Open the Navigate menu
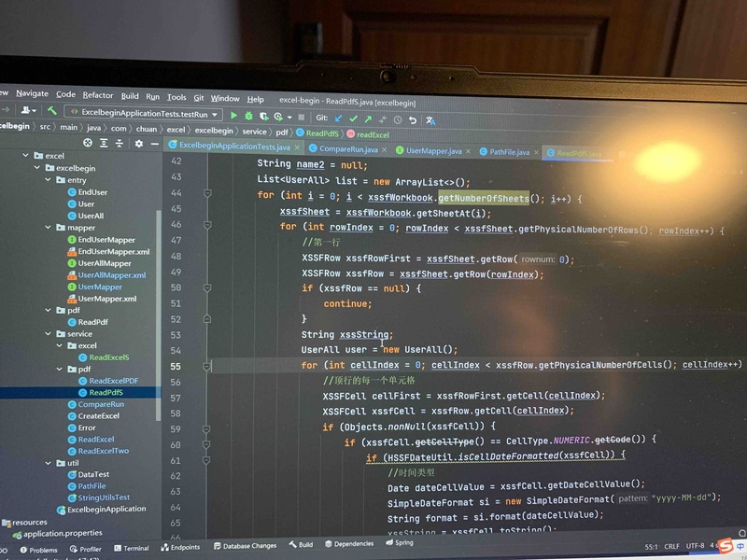 coord(32,94)
